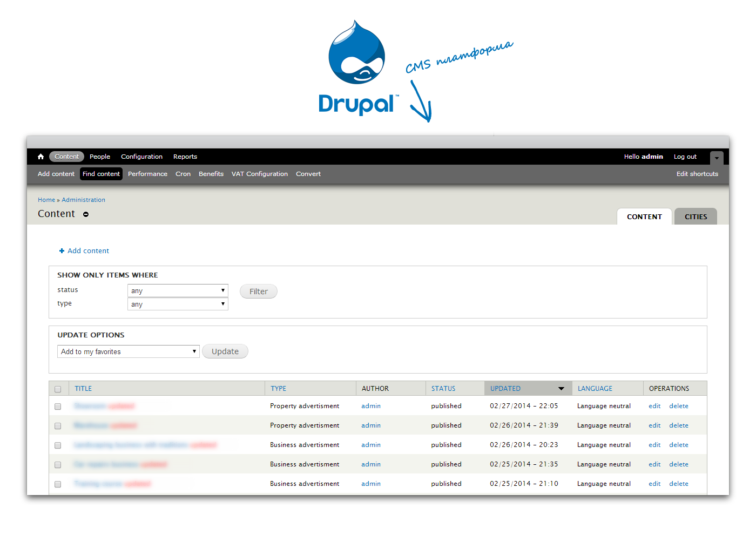This screenshot has height=535, width=756.
Task: Check the row updated 02/26/2014 - 21:39
Action: [58, 426]
